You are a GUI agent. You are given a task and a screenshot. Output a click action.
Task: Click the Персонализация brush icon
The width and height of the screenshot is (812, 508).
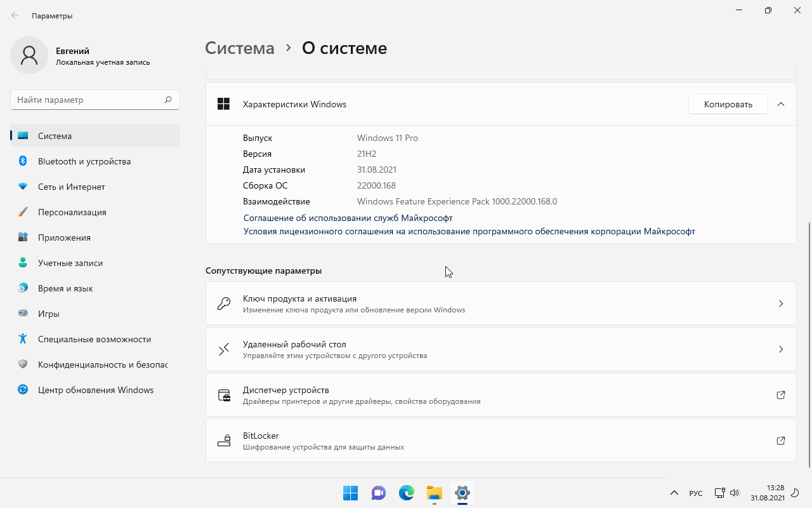click(23, 212)
